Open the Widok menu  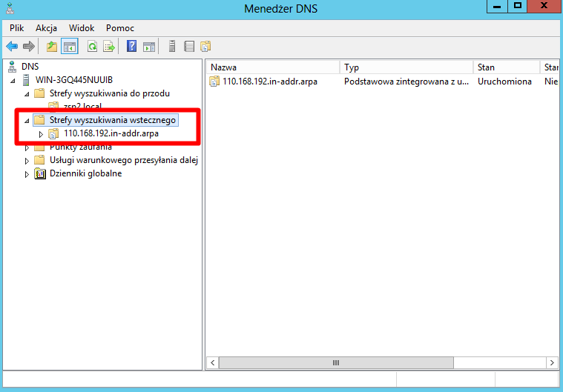click(82, 27)
